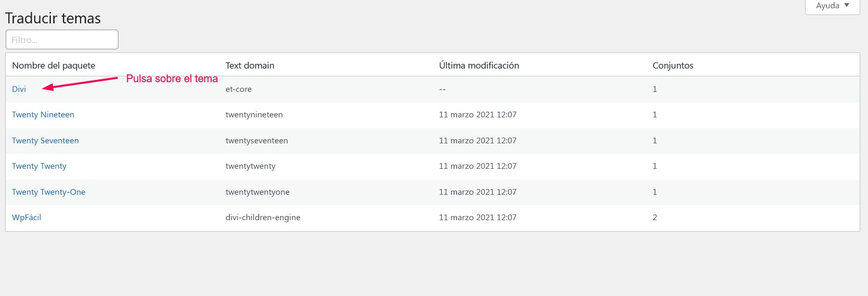Click WpFácil's conjuntos count of 2
Screen dimensions: 868x296
point(655,218)
